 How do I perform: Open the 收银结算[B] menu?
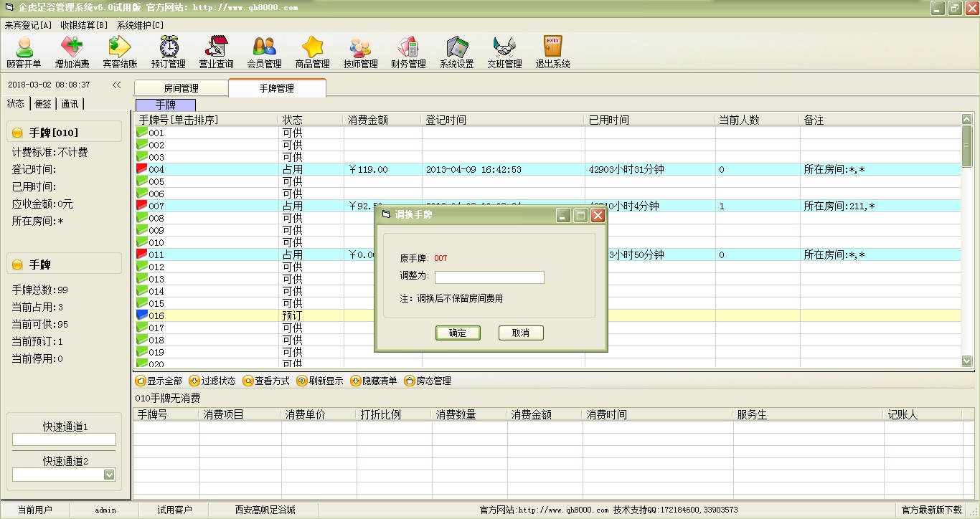(85, 25)
